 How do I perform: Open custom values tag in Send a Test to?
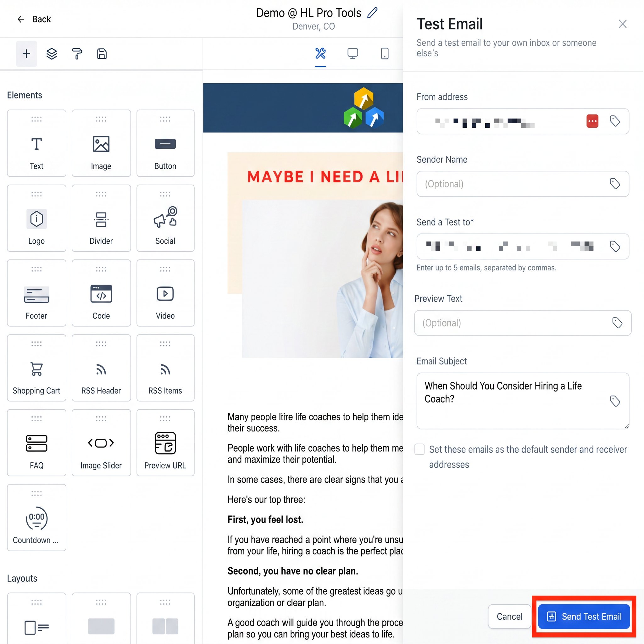[615, 247]
